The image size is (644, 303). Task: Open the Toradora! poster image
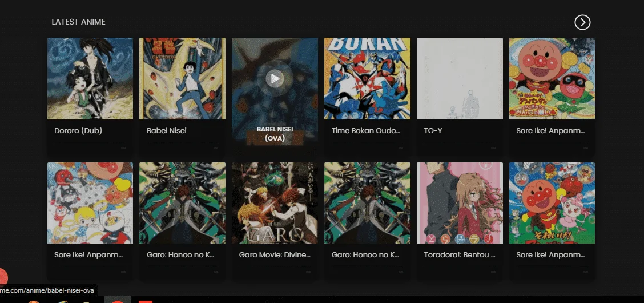coord(460,203)
